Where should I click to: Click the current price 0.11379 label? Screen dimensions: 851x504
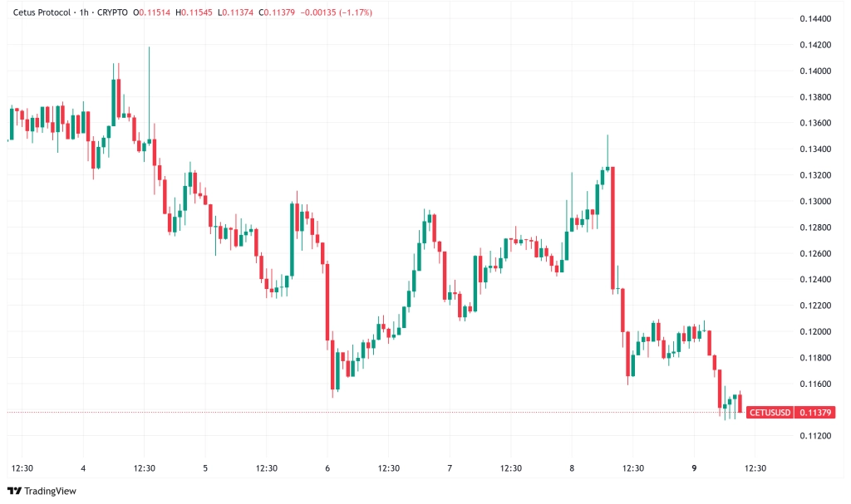pos(814,413)
